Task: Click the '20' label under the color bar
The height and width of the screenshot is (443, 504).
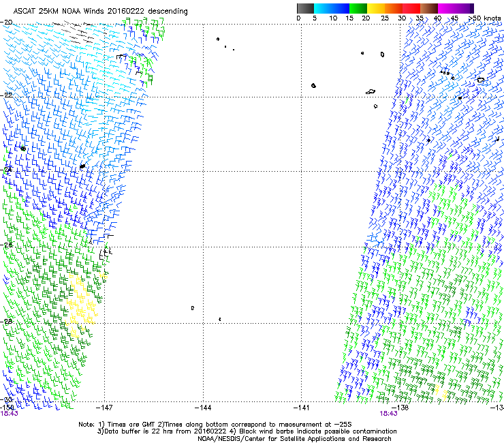Action: [366, 18]
